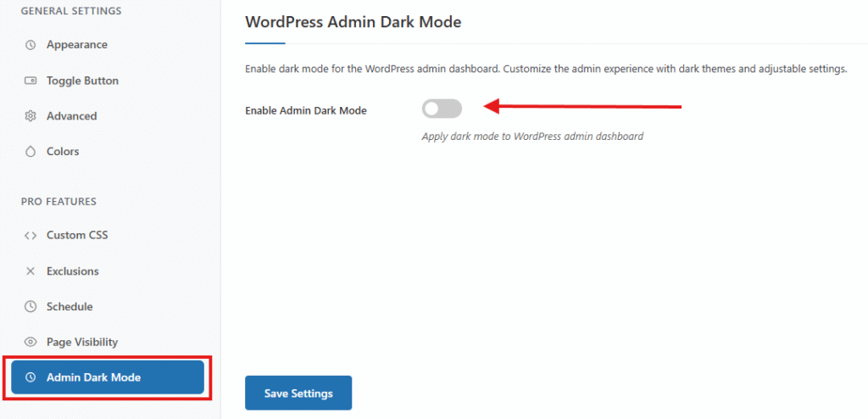This screenshot has width=868, height=419.
Task: Click the gear icon beside Advanced
Action: [31, 116]
